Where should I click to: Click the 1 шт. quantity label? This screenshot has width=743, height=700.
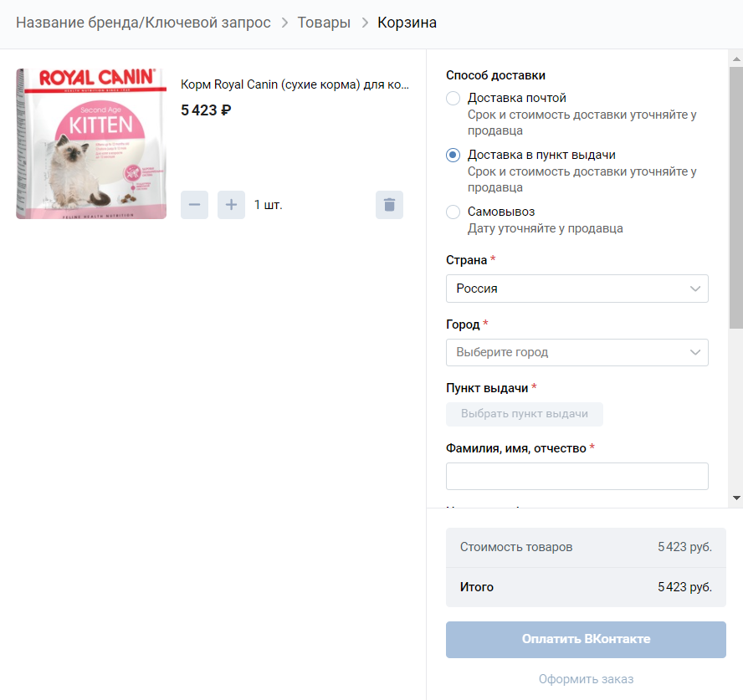click(269, 205)
